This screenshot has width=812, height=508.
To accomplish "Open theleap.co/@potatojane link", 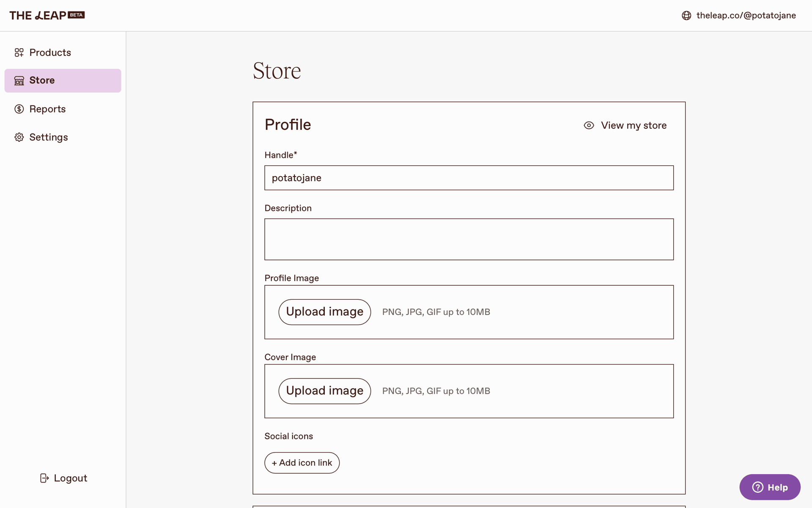I will [x=746, y=16].
